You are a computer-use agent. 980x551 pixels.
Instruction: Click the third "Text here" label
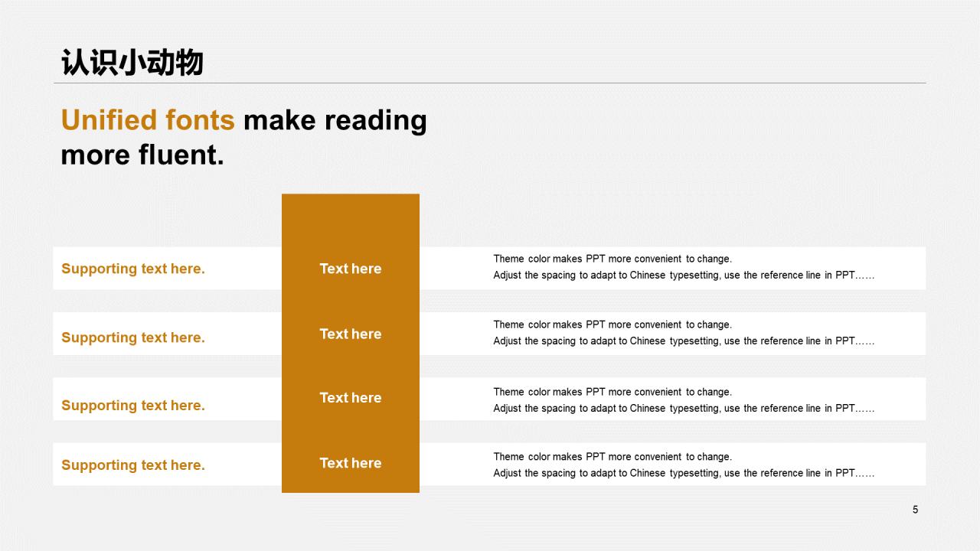pyautogui.click(x=351, y=398)
